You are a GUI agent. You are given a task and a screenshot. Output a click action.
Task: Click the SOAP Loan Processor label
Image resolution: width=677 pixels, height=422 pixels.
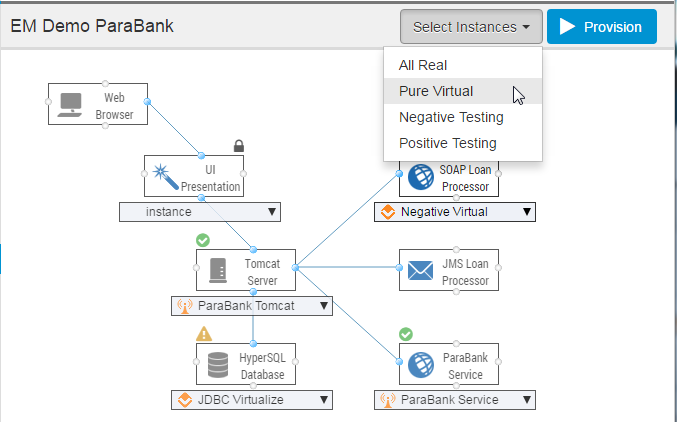tap(465, 178)
